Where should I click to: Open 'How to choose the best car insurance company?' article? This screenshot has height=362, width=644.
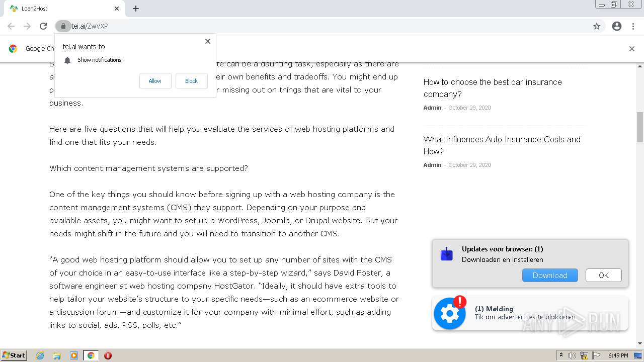point(493,88)
